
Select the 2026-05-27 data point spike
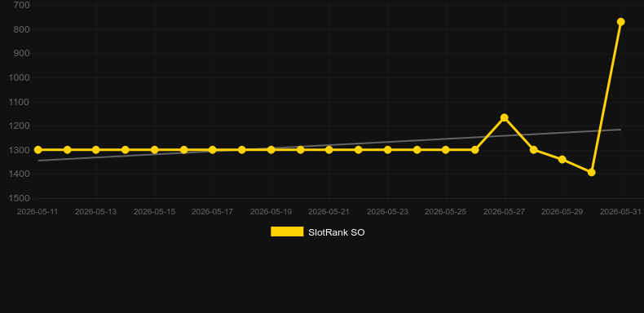(x=504, y=118)
